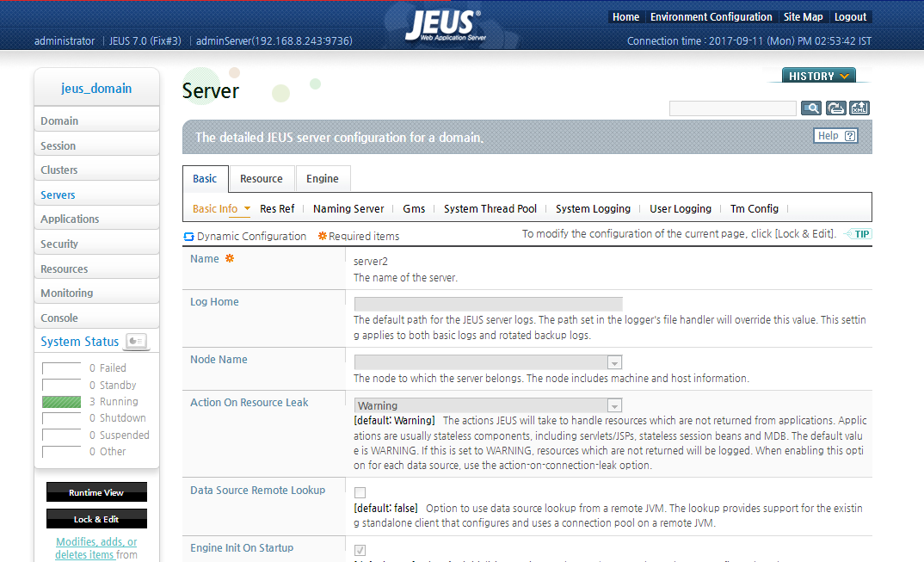The height and width of the screenshot is (562, 924).
Task: Click the System Status toggle icon
Action: point(136,341)
